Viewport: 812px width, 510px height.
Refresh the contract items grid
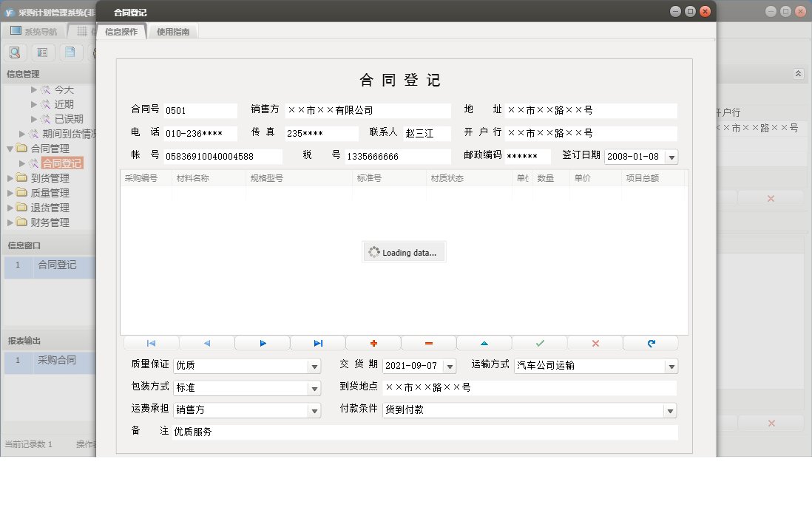point(651,343)
